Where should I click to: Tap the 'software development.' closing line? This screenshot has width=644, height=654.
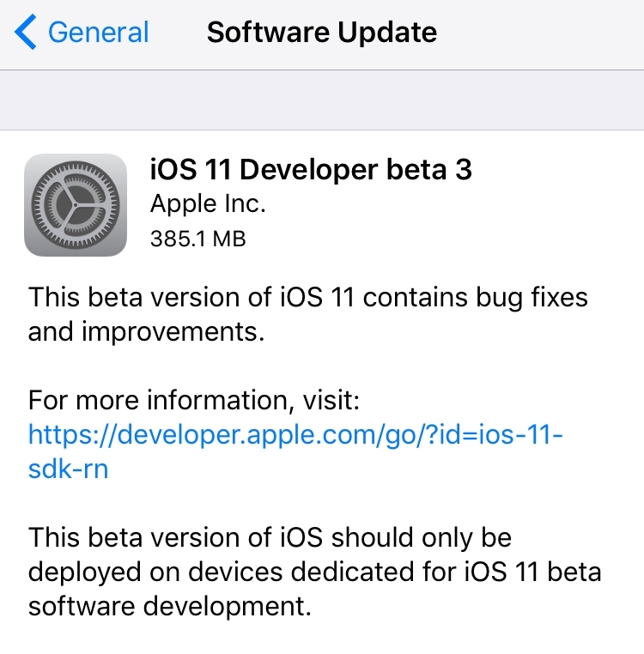click(170, 606)
